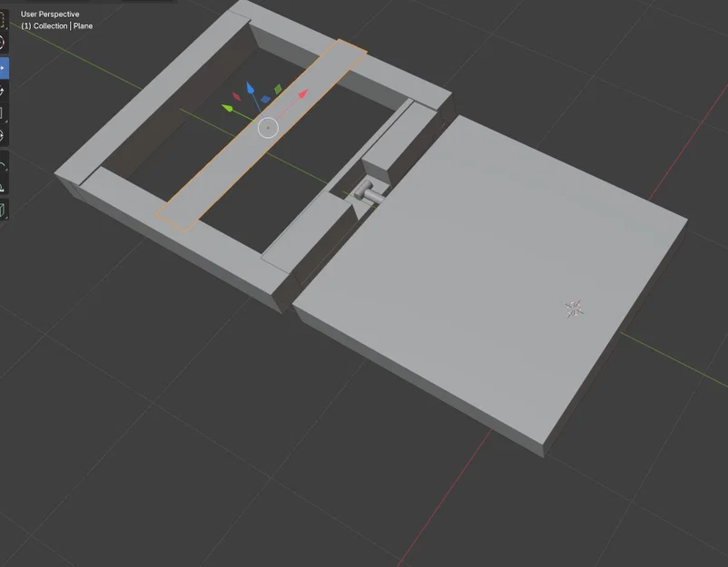The image size is (728, 567).
Task: Click the active Move tool
Action: tap(3, 68)
